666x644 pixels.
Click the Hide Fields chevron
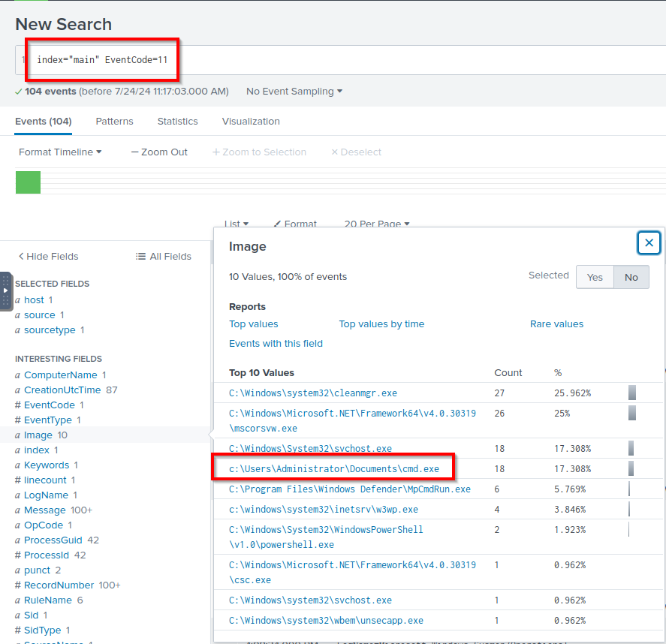click(x=21, y=257)
